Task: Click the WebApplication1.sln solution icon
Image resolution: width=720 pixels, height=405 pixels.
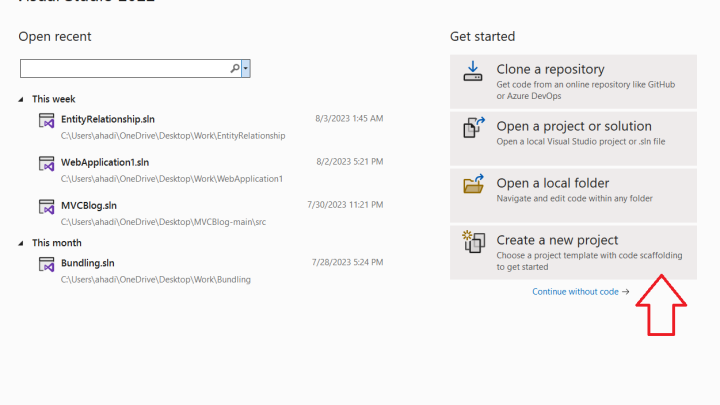Action: [x=46, y=164]
